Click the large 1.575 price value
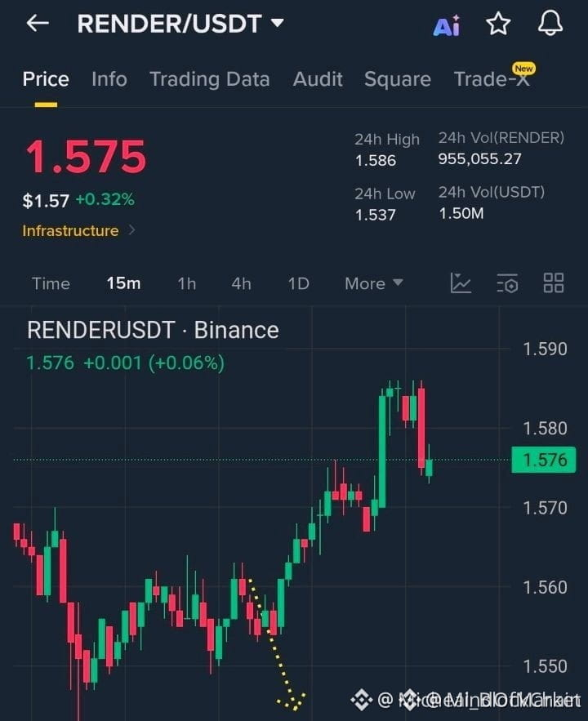Image resolution: width=588 pixels, height=721 pixels. (86, 157)
